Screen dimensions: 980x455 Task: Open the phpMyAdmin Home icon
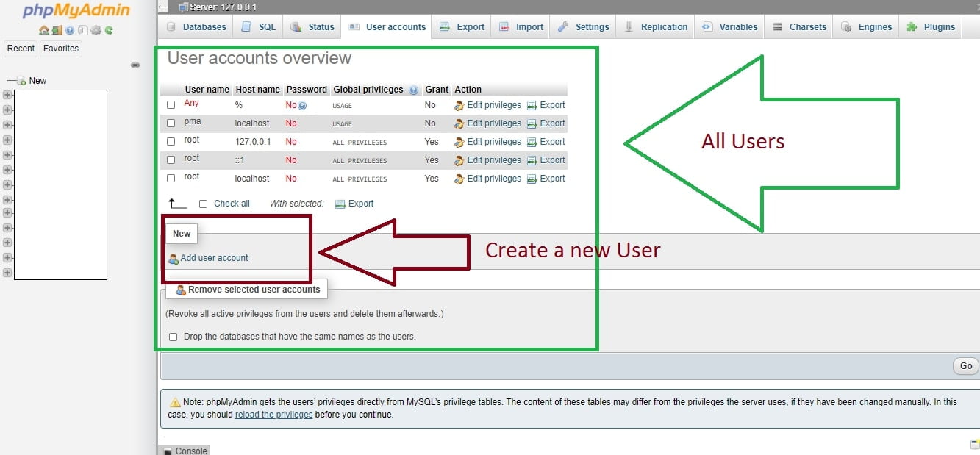pos(44,31)
